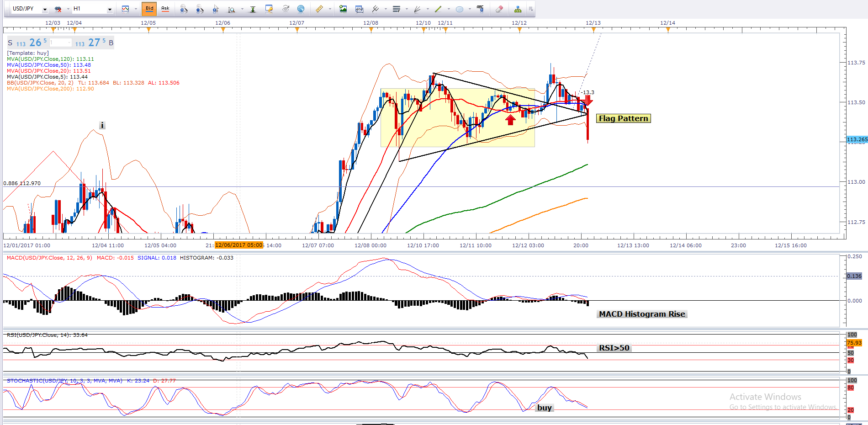The width and height of the screenshot is (868, 425).
Task: Toggle the chart link chain icon
Action: [x=58, y=9]
